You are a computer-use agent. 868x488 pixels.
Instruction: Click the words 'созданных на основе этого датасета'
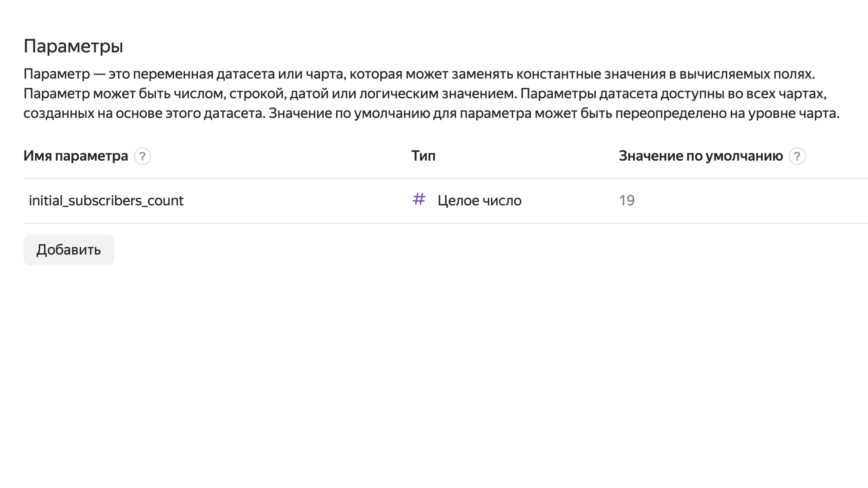pos(144,113)
